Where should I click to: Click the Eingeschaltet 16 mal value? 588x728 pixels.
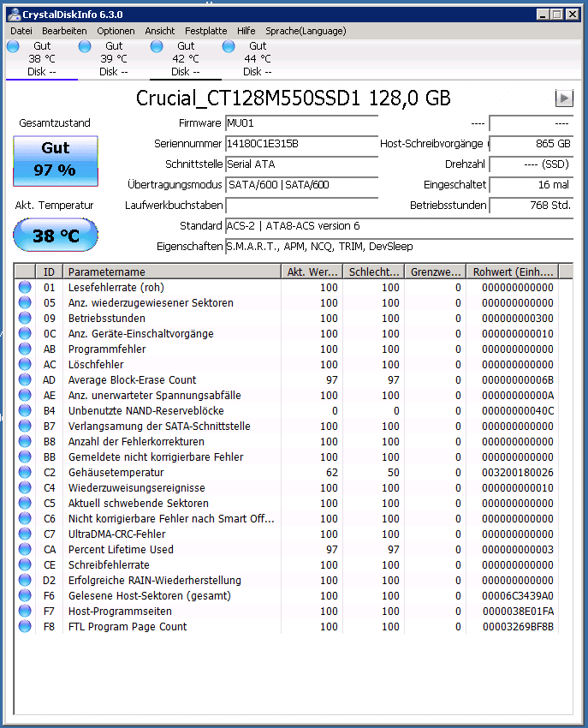pos(532,185)
